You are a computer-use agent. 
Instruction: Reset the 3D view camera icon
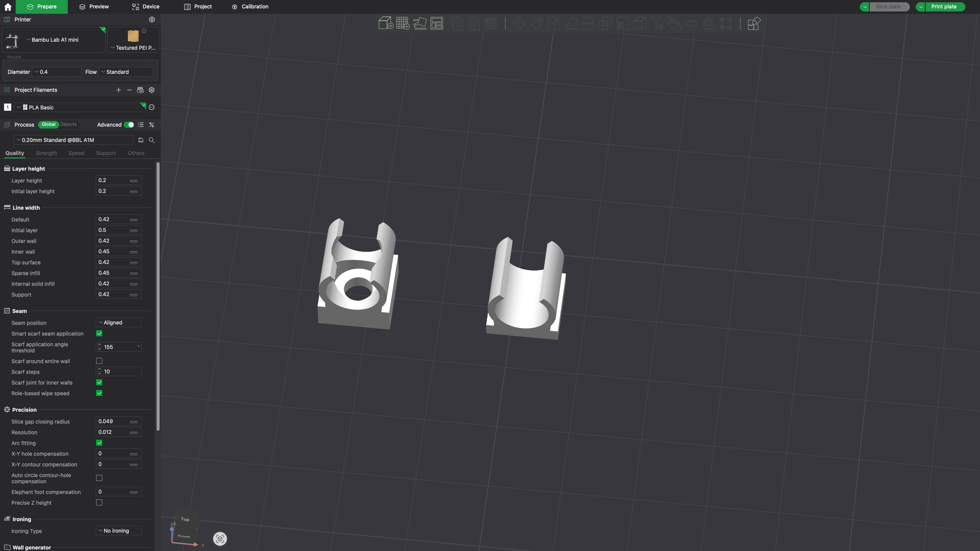(x=220, y=539)
